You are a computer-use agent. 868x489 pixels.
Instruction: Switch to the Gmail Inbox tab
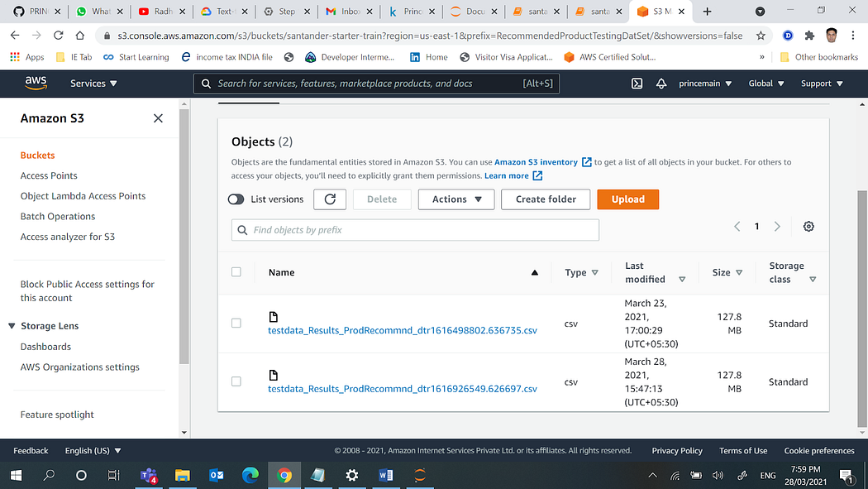(350, 12)
